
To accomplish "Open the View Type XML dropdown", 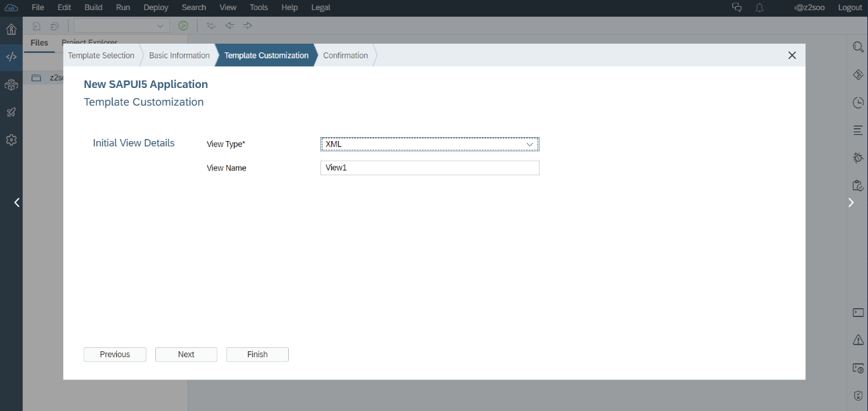I will tap(430, 144).
